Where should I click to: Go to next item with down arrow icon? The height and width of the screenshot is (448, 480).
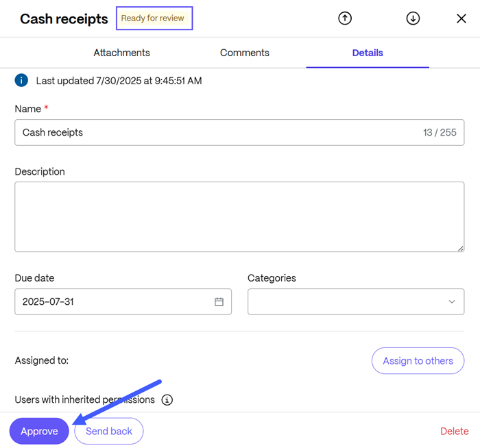pos(413,18)
